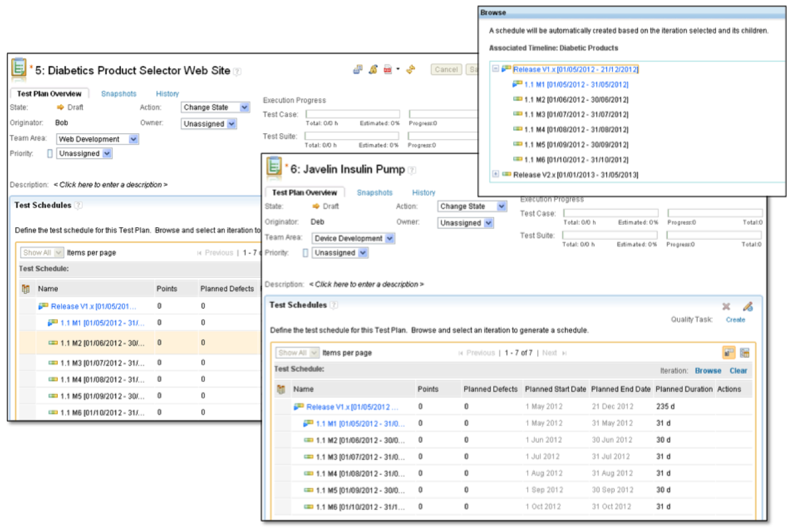Viewport: 790px width, 532px height.
Task: Click the description placeholder in Javelin window
Action: coord(367,284)
